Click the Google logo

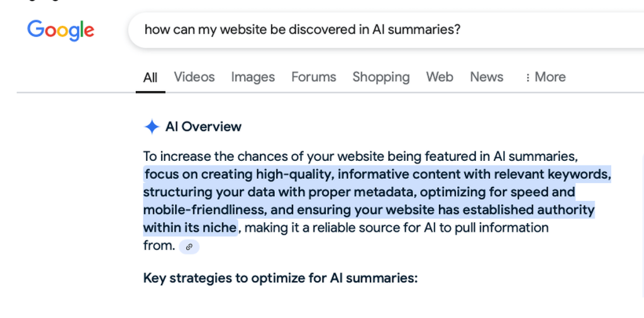60,30
